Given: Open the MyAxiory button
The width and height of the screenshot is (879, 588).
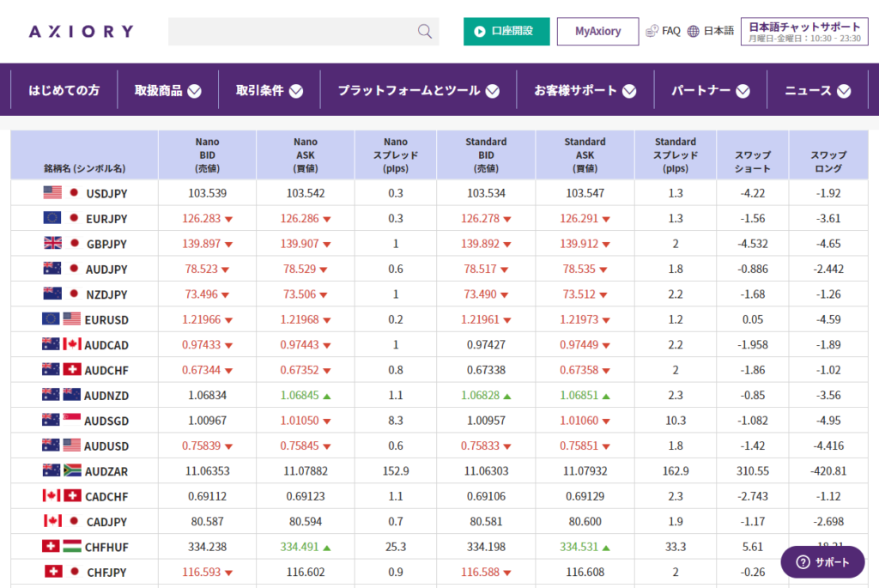Looking at the screenshot, I should 597,32.
